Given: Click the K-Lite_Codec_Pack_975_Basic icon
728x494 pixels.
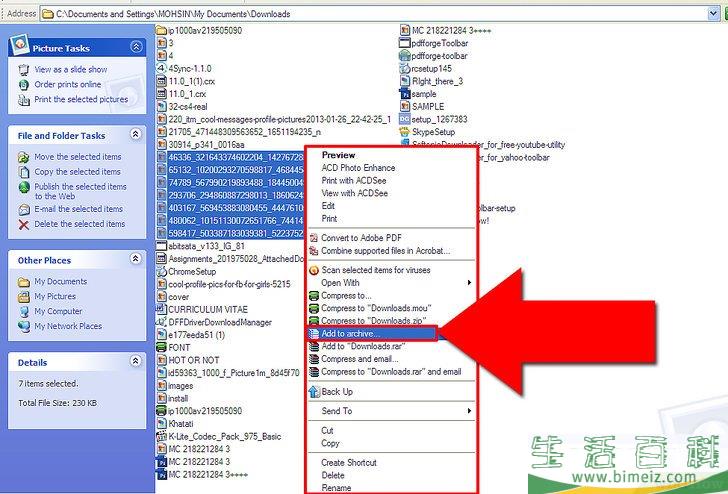Looking at the screenshot, I should click(161, 436).
